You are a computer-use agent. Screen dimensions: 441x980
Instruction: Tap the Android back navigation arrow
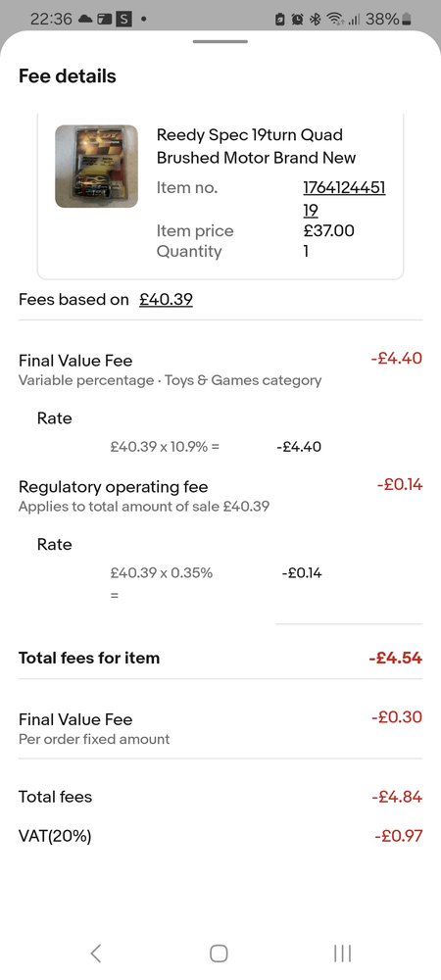[96, 953]
